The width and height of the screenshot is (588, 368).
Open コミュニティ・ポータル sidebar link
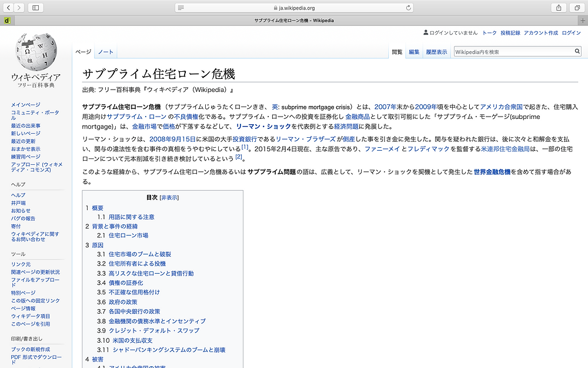click(x=35, y=115)
